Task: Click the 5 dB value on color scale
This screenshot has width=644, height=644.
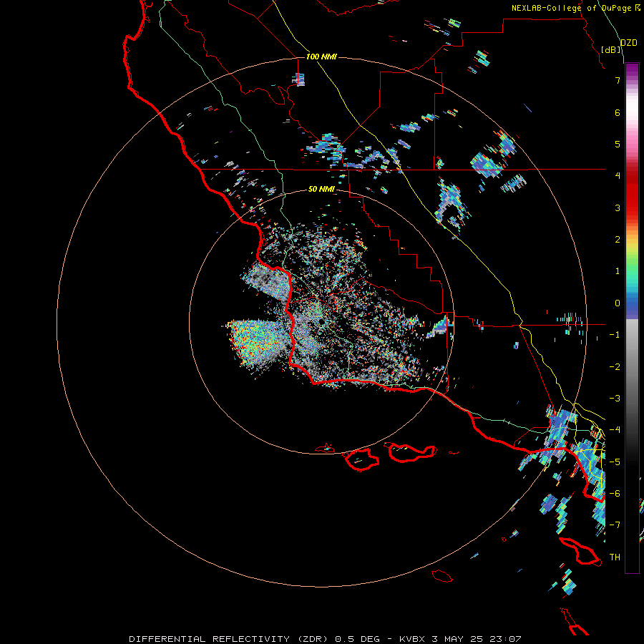Action: pyautogui.click(x=618, y=144)
